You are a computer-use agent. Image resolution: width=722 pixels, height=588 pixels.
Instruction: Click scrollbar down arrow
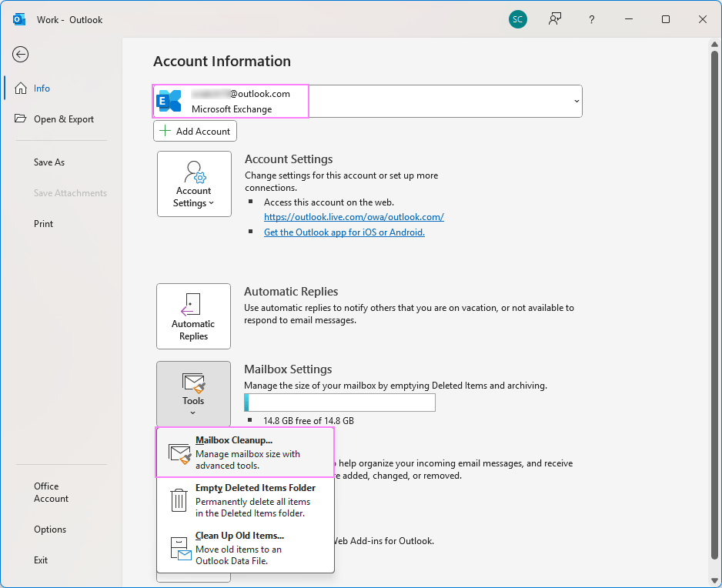(x=714, y=580)
